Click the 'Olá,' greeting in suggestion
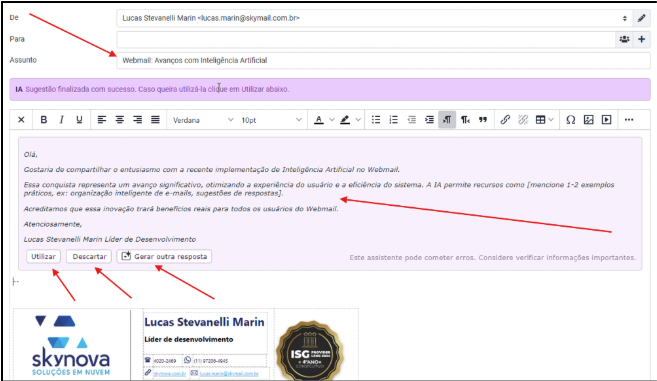This screenshot has height=381, width=657. (31, 154)
